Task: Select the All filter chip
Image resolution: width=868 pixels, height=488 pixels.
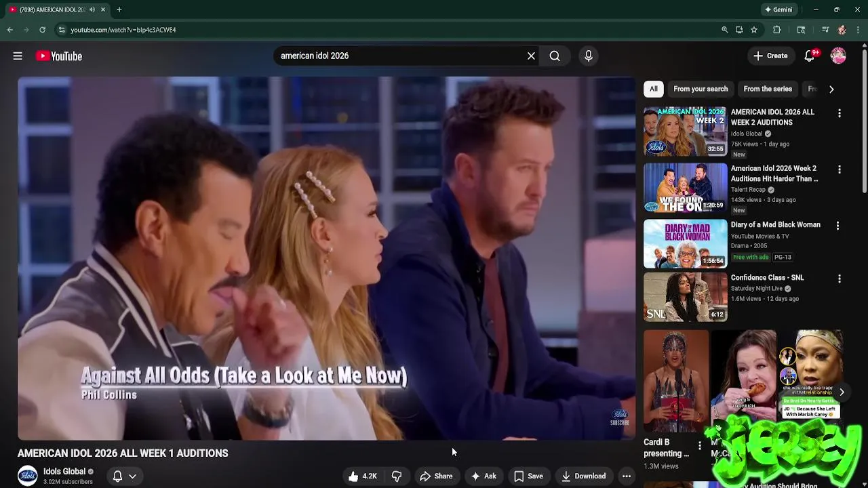Action: point(654,89)
